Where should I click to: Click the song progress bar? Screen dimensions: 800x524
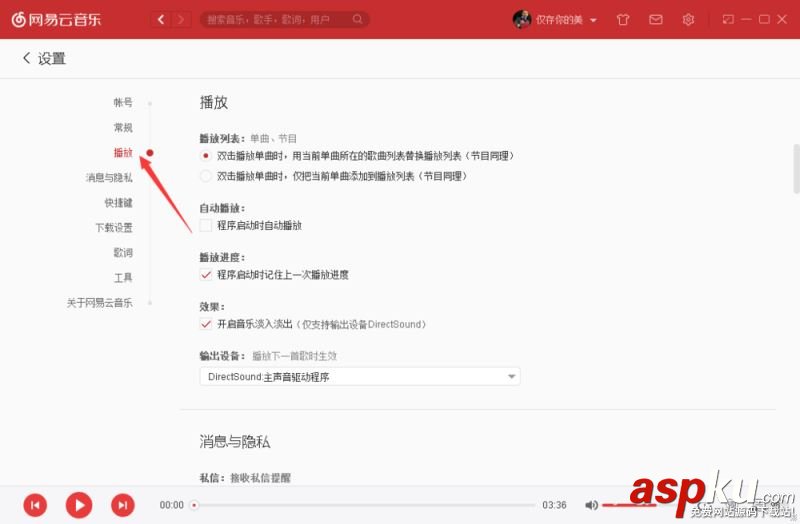pyautogui.click(x=364, y=505)
